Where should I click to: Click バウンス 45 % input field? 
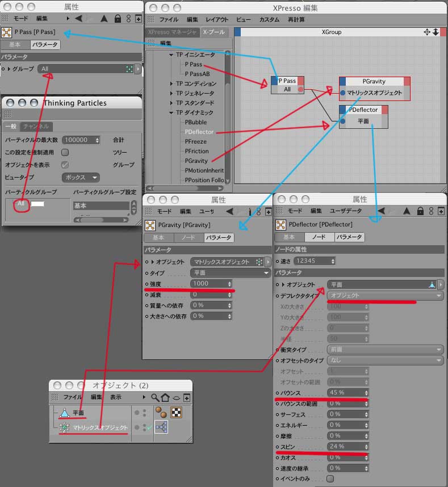[x=347, y=393]
